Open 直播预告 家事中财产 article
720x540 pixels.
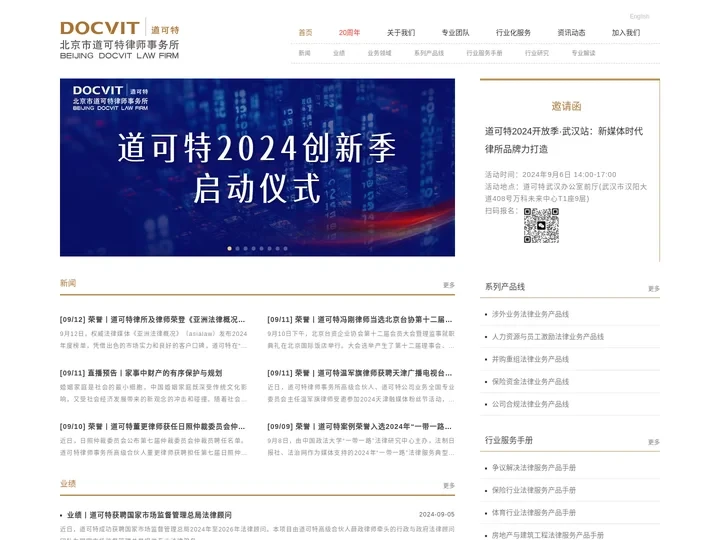pos(141,373)
